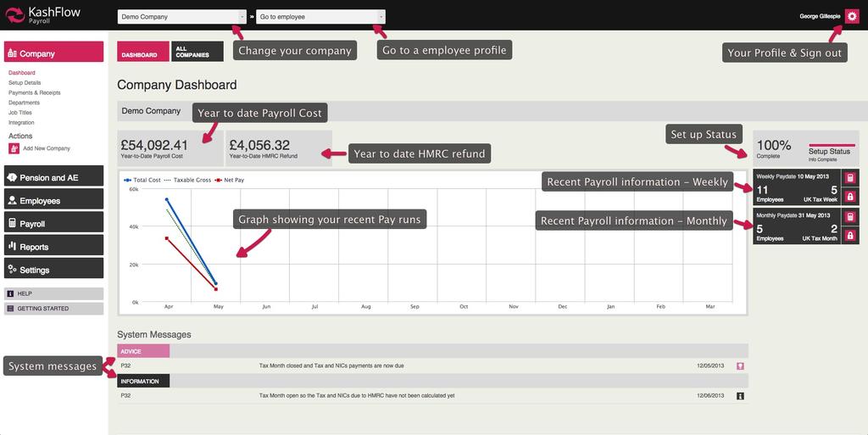Screen dimensions: 868x435
Task: Click the profile gear icon
Action: [852, 16]
